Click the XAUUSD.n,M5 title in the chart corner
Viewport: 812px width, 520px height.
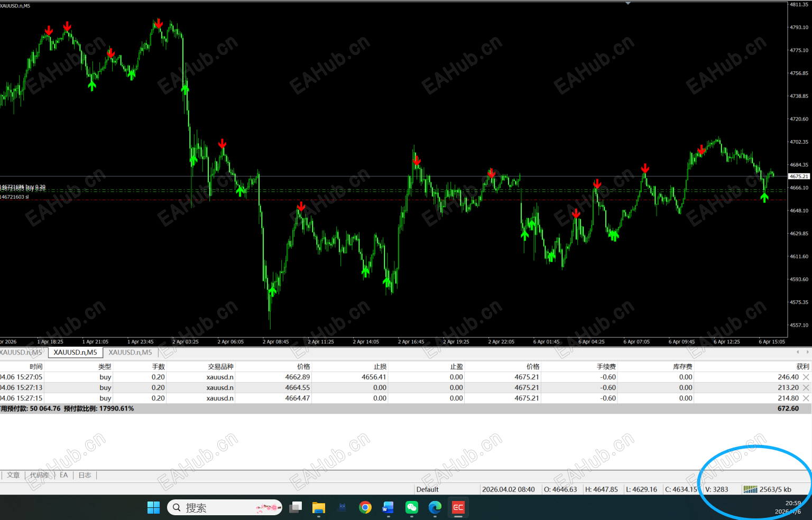[x=15, y=6]
